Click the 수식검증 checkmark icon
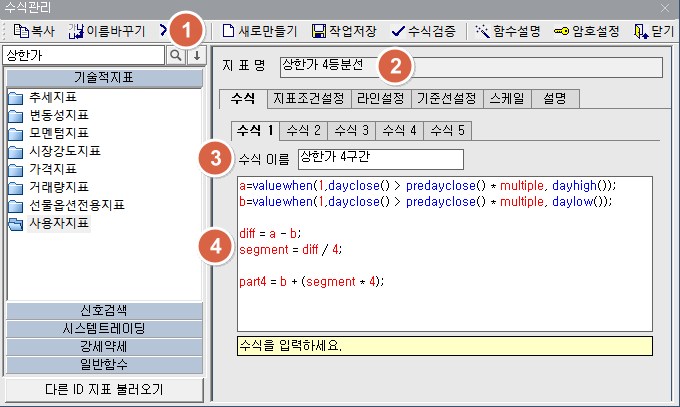Screen dimensions: 680x407 pos(398,31)
